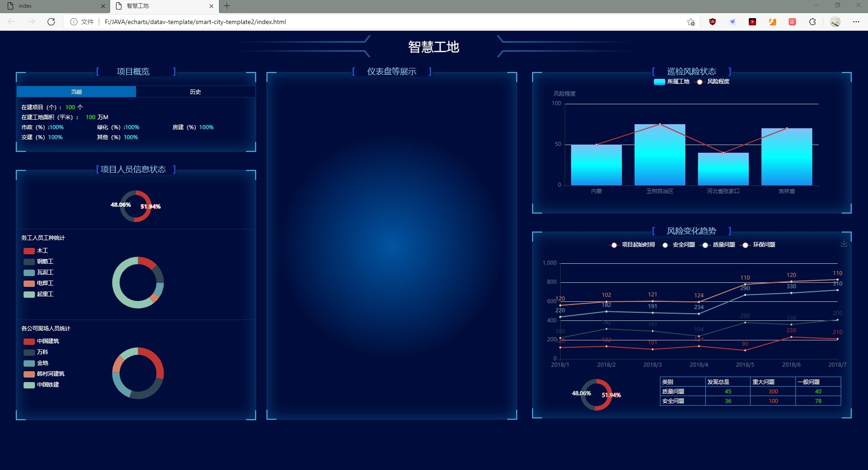Viewport: 868px width, 470px height.
Task: Click the 务工人员工种统计 label
Action: click(x=43, y=238)
